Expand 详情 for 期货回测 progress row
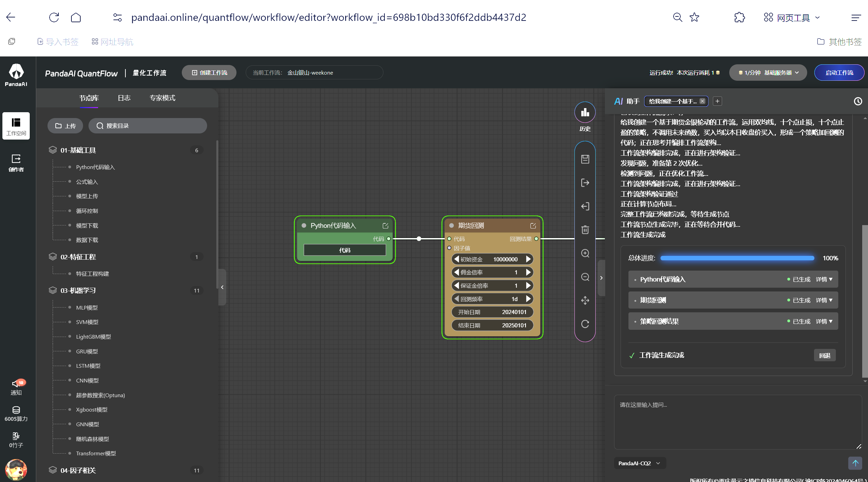868x482 pixels. (x=824, y=300)
